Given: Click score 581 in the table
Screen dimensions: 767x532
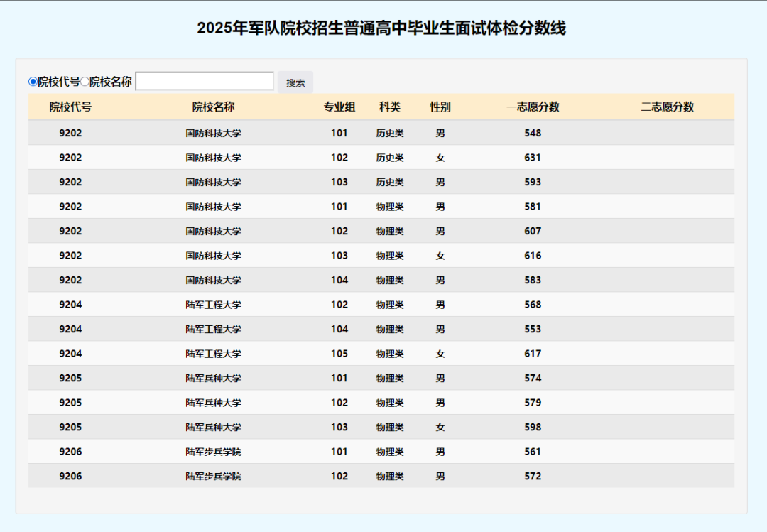Looking at the screenshot, I should click(533, 207).
